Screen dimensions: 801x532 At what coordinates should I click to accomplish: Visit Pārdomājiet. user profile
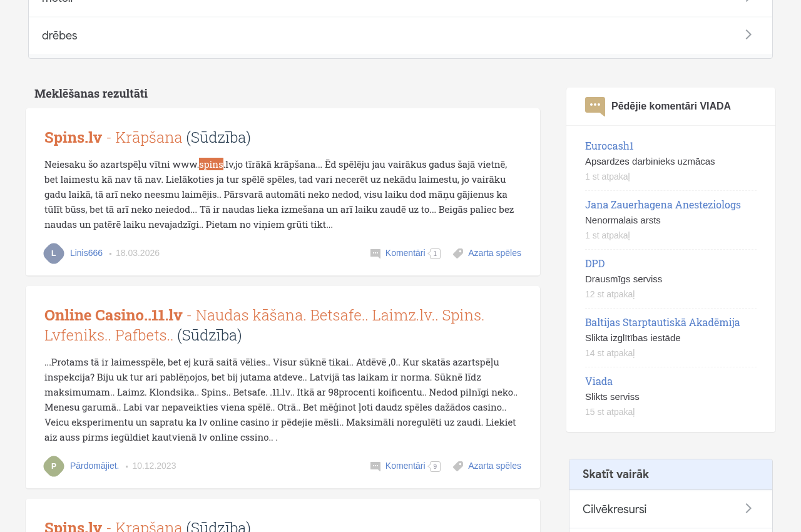[x=94, y=466]
